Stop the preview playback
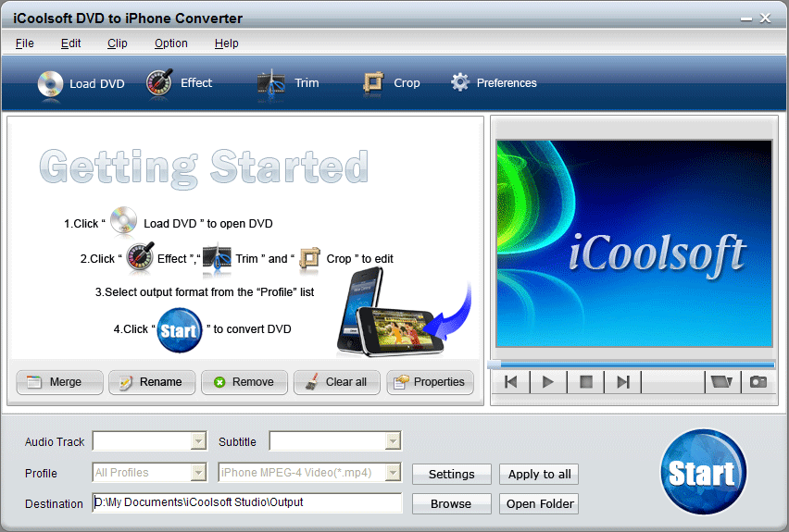This screenshot has width=789, height=532. click(x=585, y=382)
